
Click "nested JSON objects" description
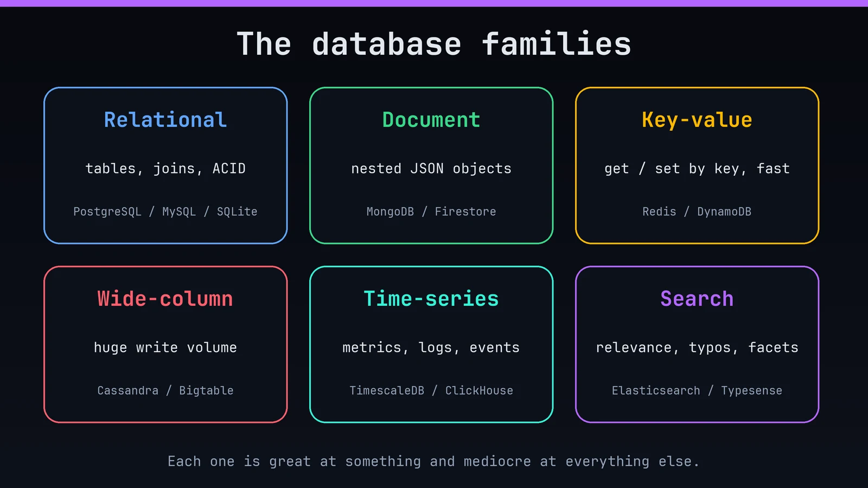point(431,169)
